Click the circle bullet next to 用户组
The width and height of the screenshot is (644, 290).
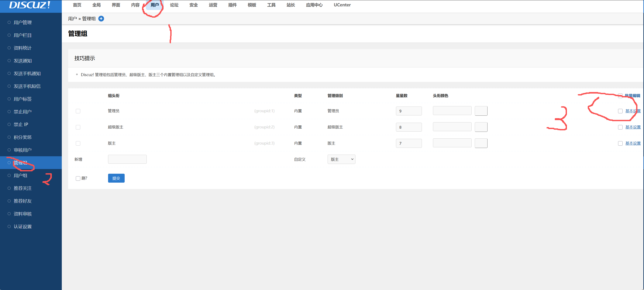9,175
